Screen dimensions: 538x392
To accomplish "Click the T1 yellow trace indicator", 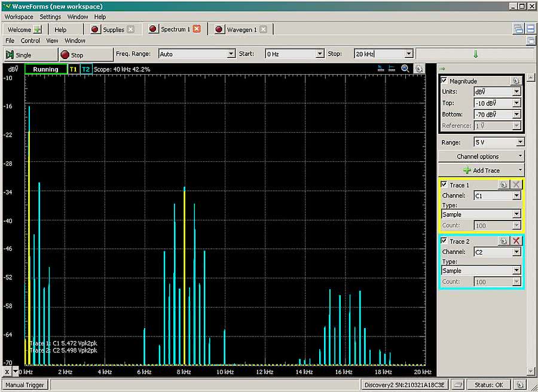I will coord(73,69).
